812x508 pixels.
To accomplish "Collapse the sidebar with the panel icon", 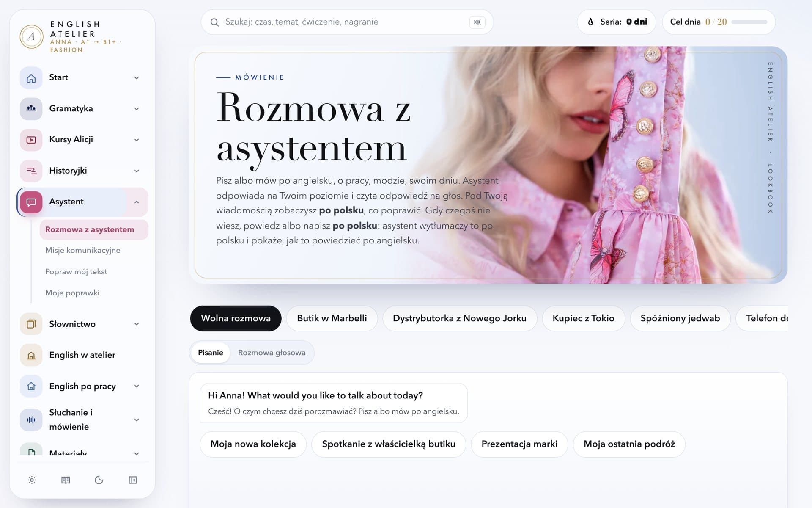I will tap(133, 480).
